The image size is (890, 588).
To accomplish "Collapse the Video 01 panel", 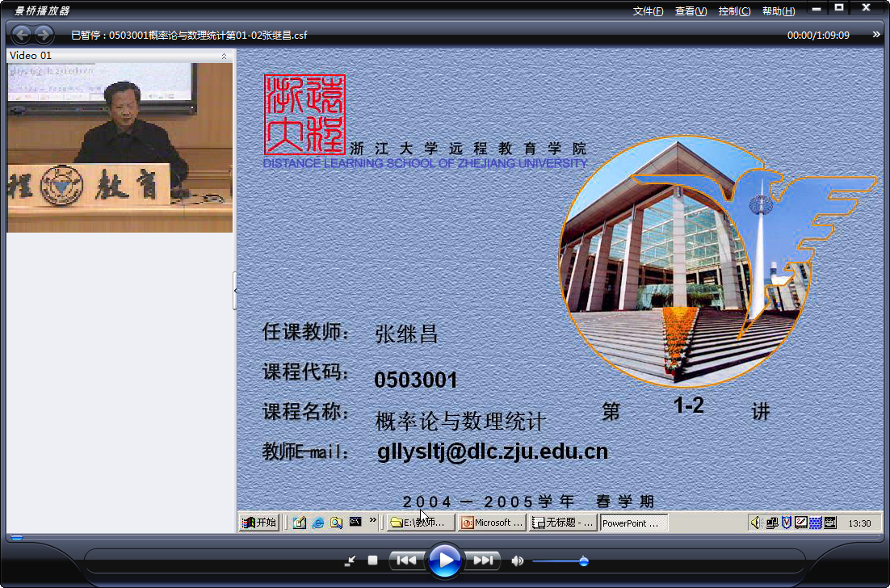I will [224, 56].
